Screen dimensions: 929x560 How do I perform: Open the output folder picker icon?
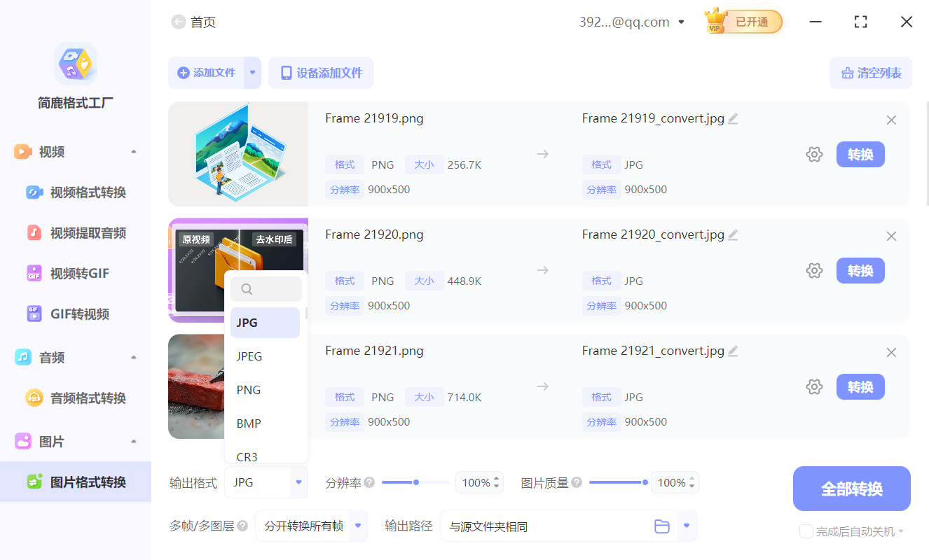tap(662, 526)
